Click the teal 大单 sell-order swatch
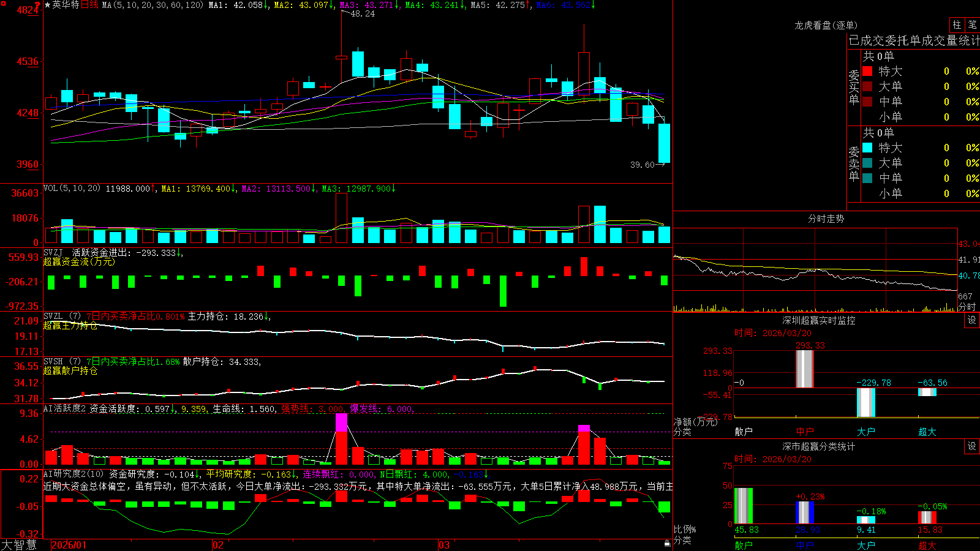Viewport: 980px width, 551px height. click(x=867, y=163)
